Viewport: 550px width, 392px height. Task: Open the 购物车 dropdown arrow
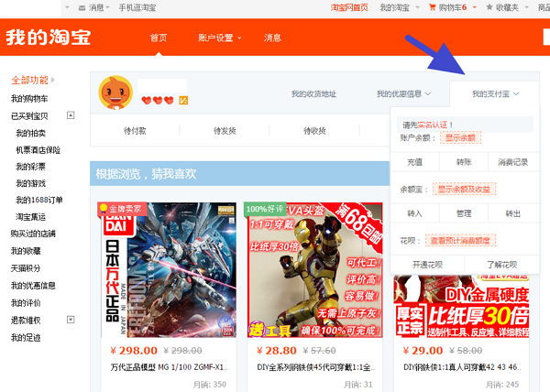click(475, 7)
